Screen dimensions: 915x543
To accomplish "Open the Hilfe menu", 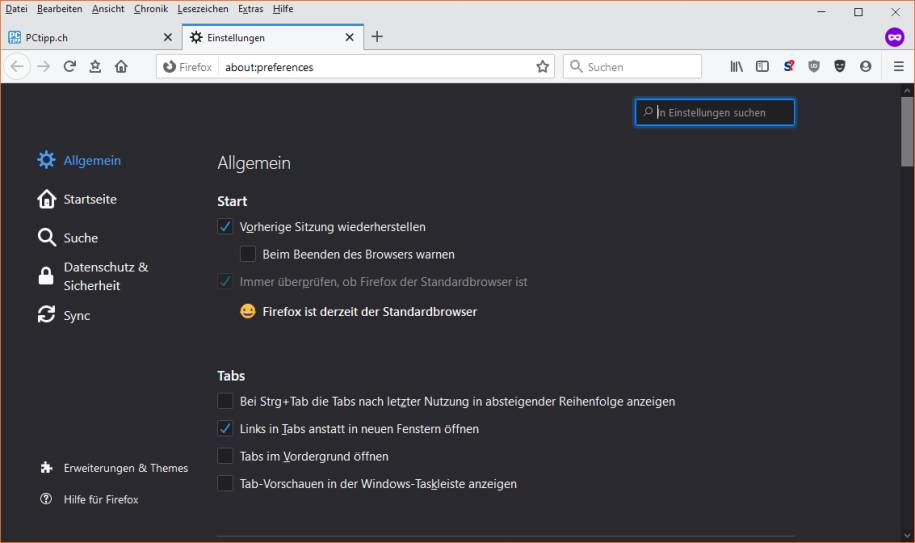I will click(x=283, y=9).
